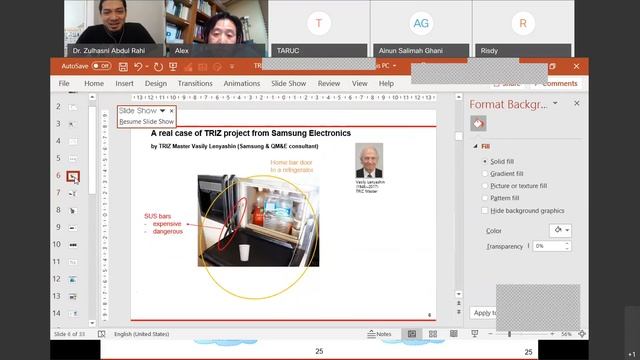Open the View ribbon tab
Viewport: 640px width, 360px height.
click(x=360, y=83)
